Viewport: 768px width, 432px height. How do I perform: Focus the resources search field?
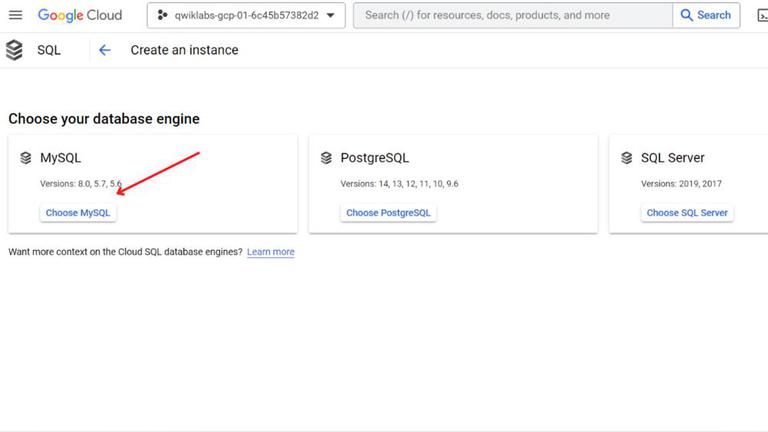(x=512, y=15)
